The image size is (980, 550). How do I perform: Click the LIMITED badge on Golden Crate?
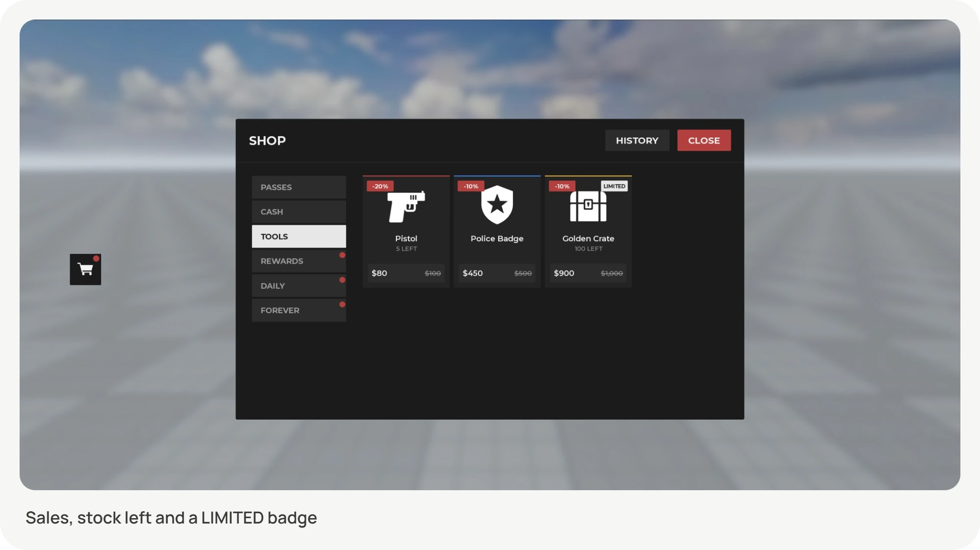coord(614,186)
